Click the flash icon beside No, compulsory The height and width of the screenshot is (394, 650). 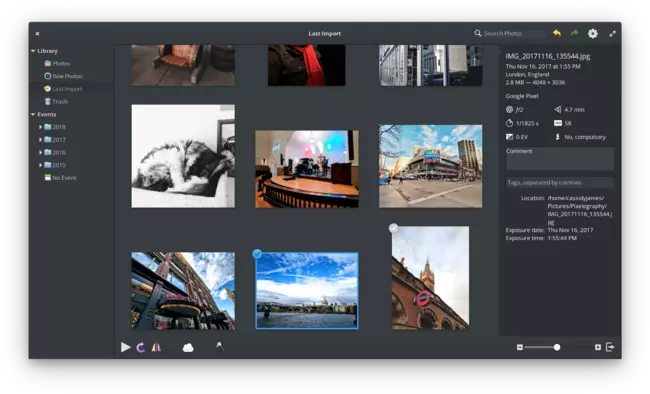(x=558, y=137)
